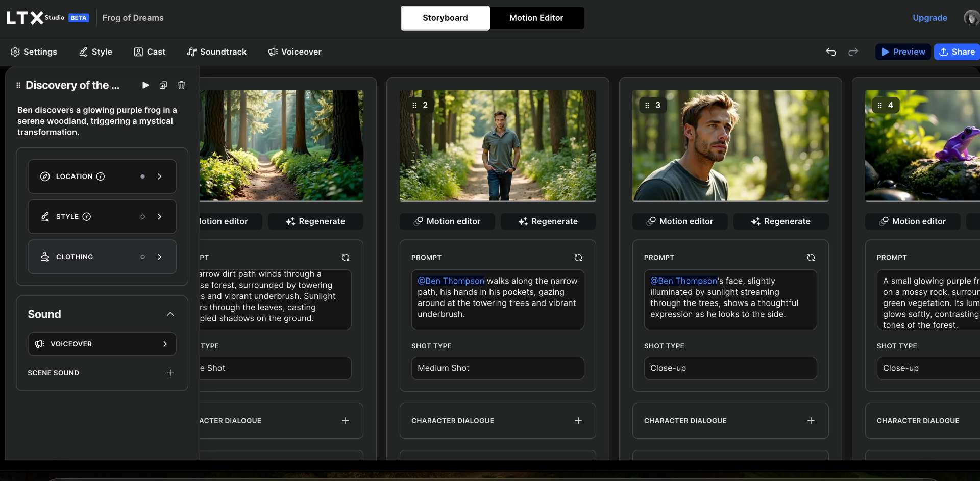Viewport: 980px width, 481px height.
Task: Click the Share button
Action: pos(957,52)
